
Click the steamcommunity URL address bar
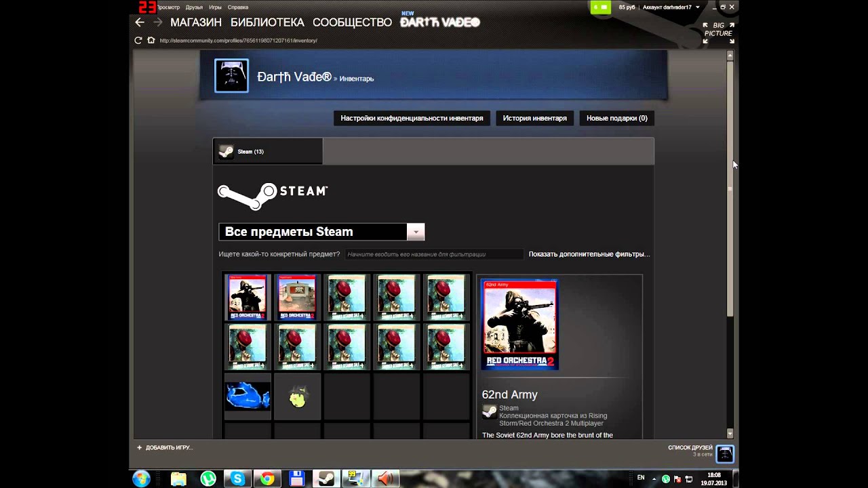point(239,41)
